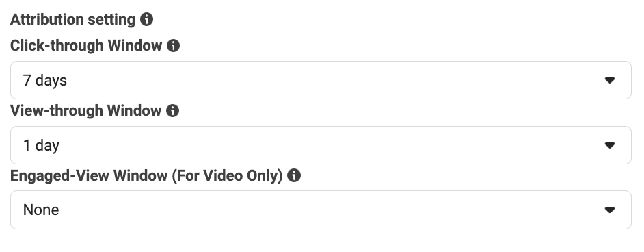The height and width of the screenshot is (252, 644).
Task: Select the '7 days' value text
Action: [x=44, y=81]
